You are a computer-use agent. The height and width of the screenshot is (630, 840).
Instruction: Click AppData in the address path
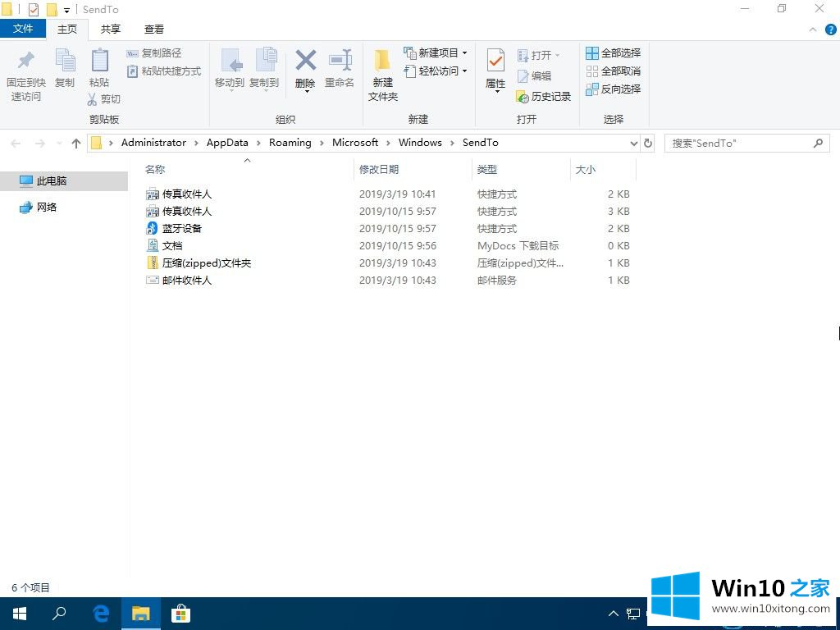227,143
